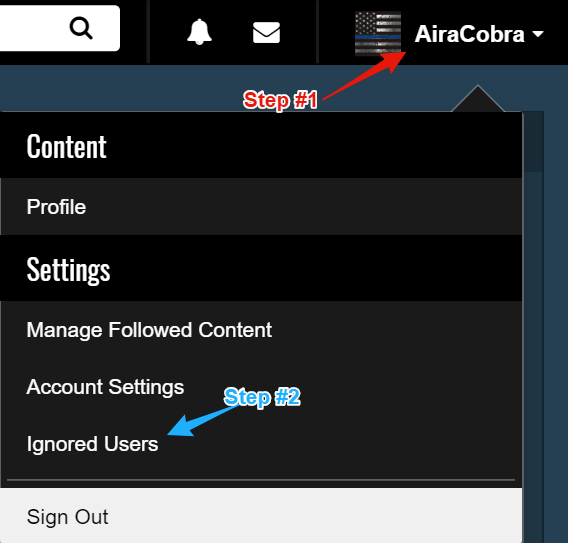The width and height of the screenshot is (568, 543).
Task: Click the blue arrow pointing at Ignored Users
Action: (x=203, y=420)
